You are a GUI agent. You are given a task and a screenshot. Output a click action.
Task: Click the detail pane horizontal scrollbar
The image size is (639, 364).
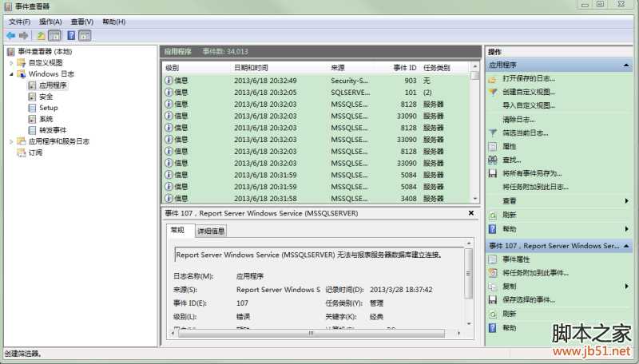[x=312, y=334]
